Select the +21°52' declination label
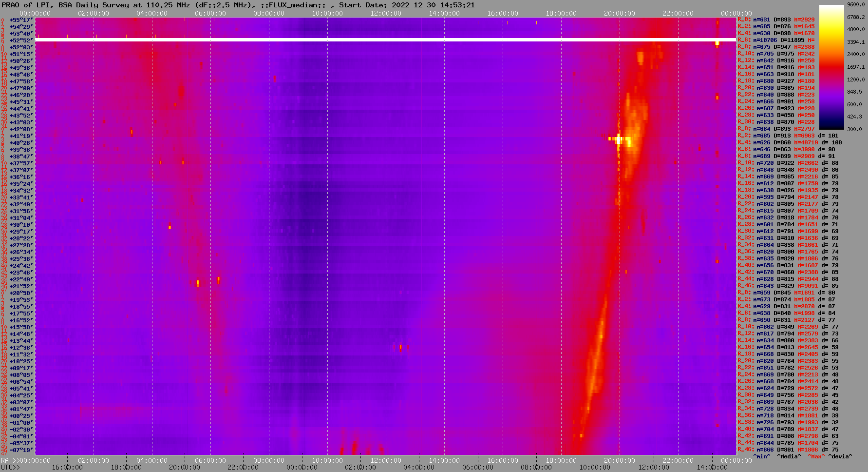This screenshot has width=868, height=472. click(21, 286)
